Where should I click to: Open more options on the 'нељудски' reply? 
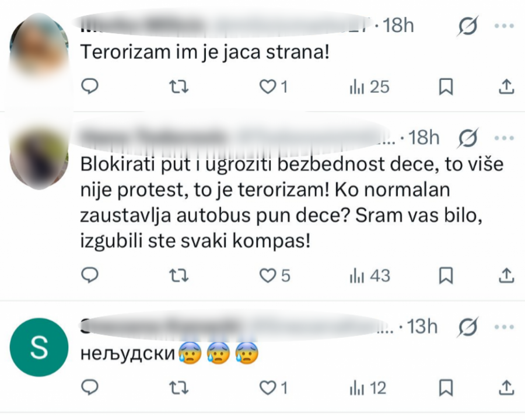[502, 327]
